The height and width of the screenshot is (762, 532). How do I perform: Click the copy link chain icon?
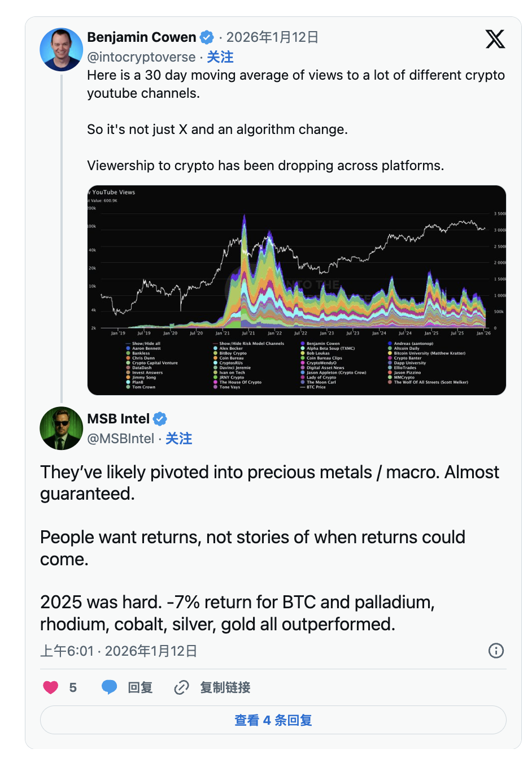(x=181, y=687)
